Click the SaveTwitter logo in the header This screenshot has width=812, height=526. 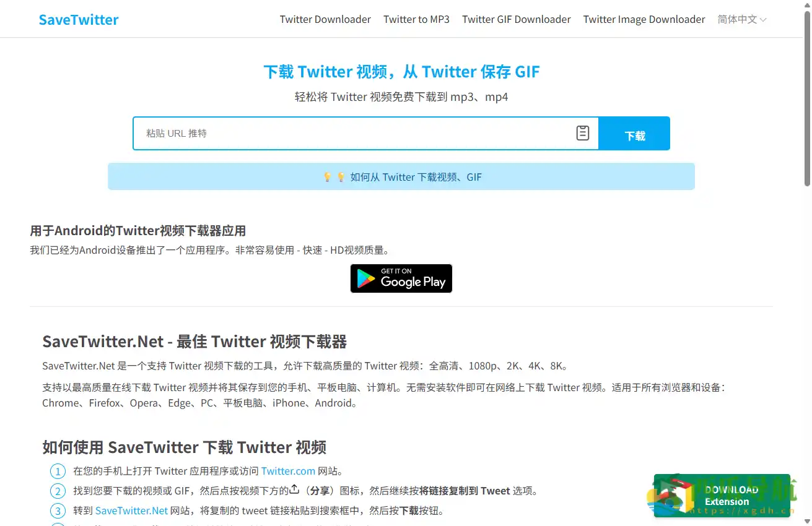[x=78, y=19]
